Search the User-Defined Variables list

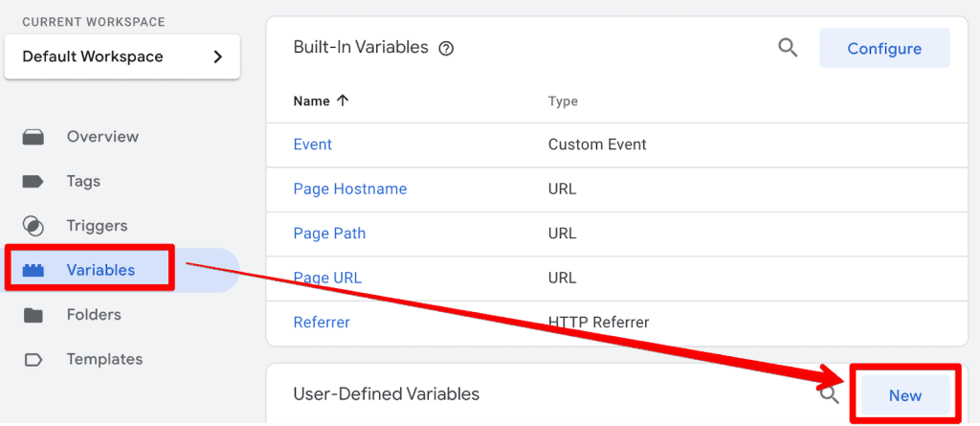(x=830, y=394)
